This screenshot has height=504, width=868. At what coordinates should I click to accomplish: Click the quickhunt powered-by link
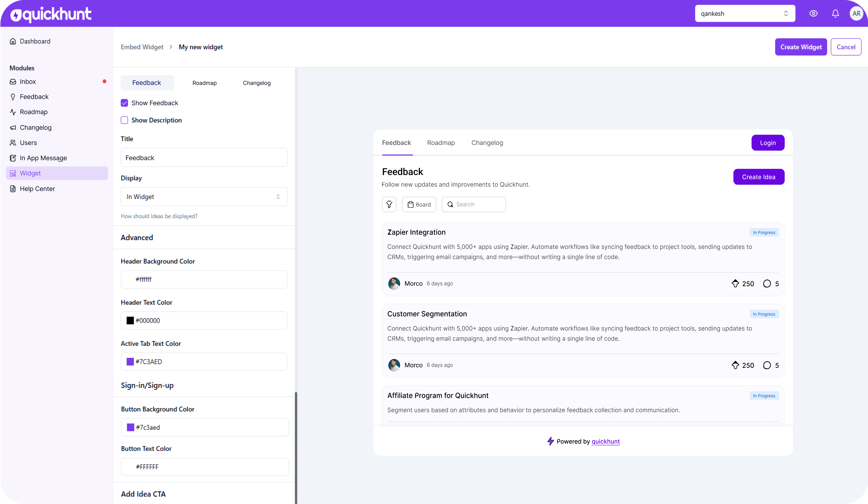click(606, 442)
